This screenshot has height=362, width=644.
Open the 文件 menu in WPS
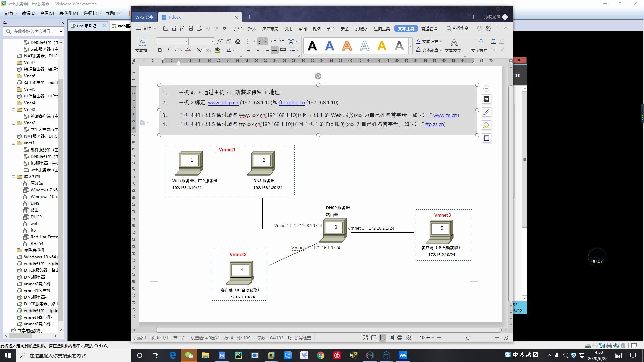pos(147,28)
